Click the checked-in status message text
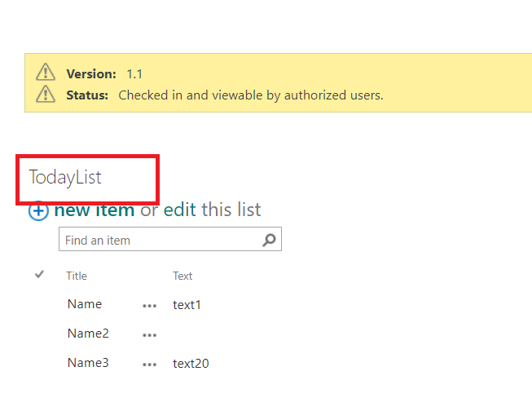 [250, 95]
